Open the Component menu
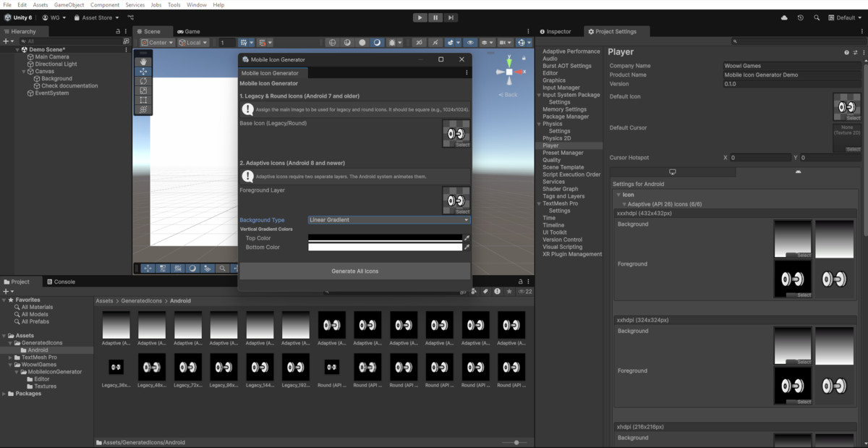Viewport: 868px width, 448px height. click(x=105, y=5)
